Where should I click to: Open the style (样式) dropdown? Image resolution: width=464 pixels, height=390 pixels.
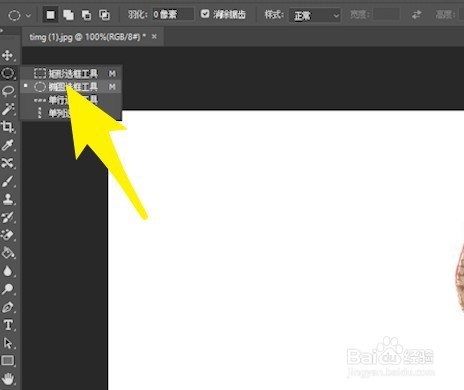(x=314, y=15)
